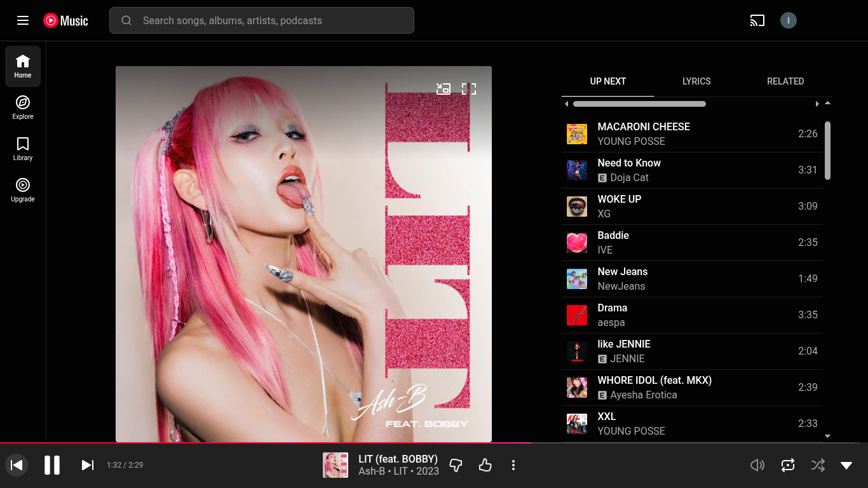868x488 pixels.
Task: Open the hamburger guide menu
Action: (x=23, y=20)
